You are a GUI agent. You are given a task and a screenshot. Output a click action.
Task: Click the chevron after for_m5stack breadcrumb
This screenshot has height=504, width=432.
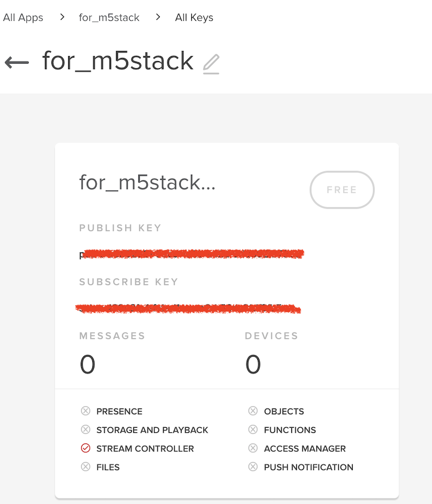pos(157,17)
